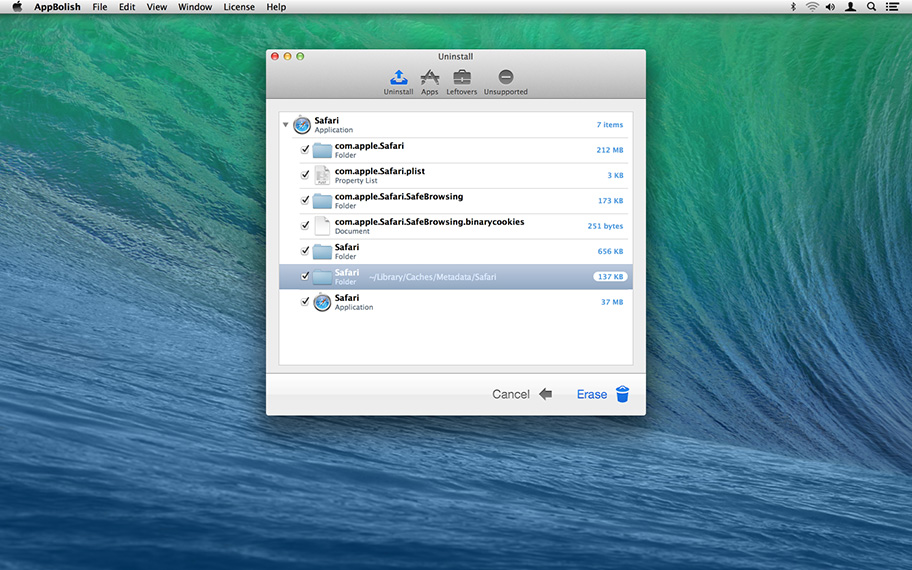This screenshot has height=570, width=912.
Task: Uncheck the com.apple.Safari.plist checkbox
Action: 305,175
